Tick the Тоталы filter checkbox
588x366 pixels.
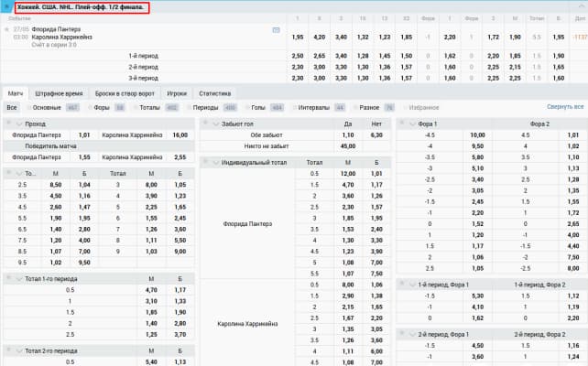[136, 108]
